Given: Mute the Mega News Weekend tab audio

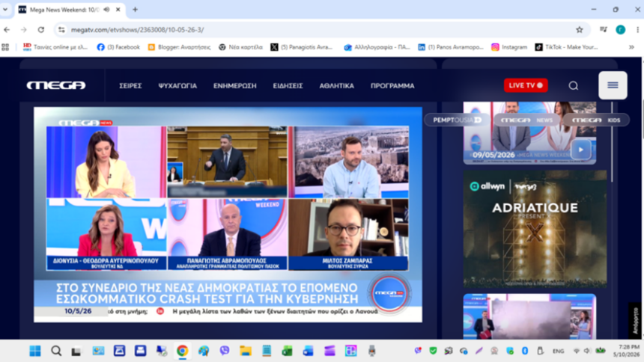Looking at the screenshot, I should click(x=107, y=10).
